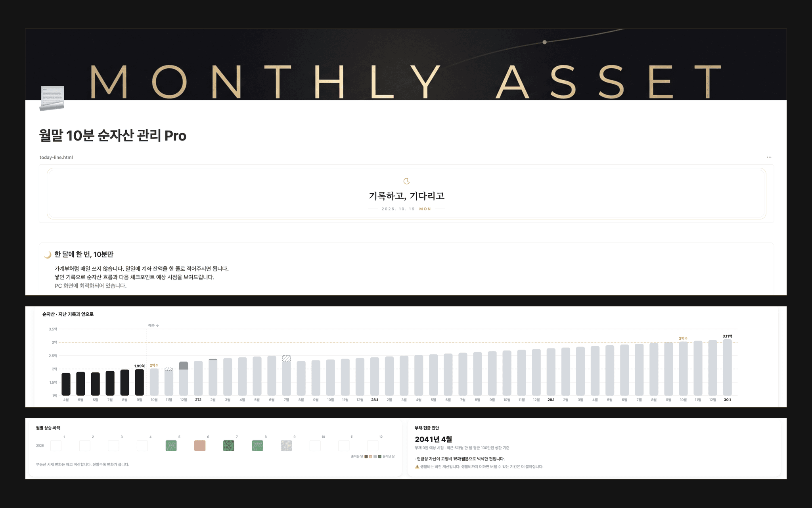Click the moon emoji beside 한 달에 한 번, 10분만
The image size is (812, 508).
pos(48,254)
